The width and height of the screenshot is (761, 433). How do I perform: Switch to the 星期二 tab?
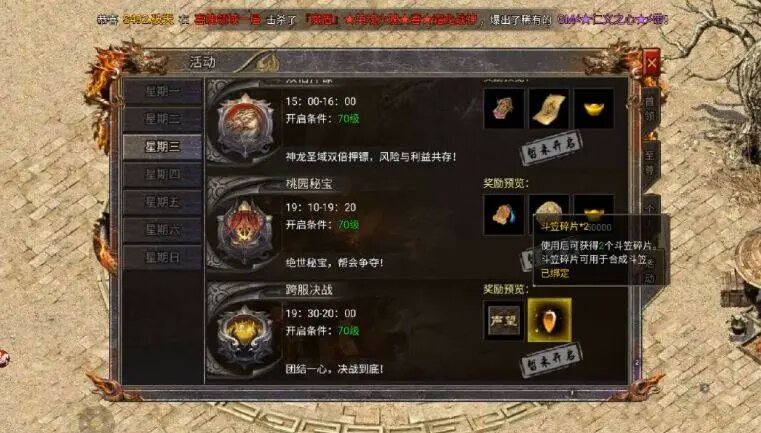point(162,119)
